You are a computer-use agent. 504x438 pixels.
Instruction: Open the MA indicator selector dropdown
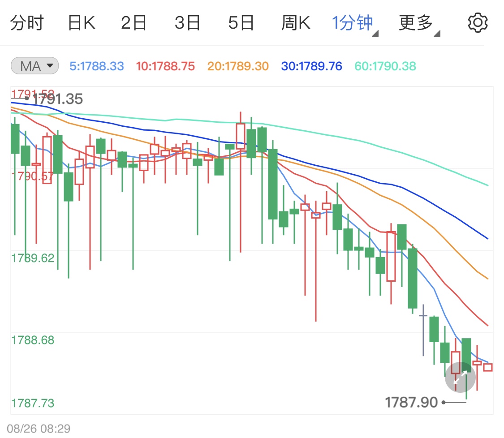[x=34, y=66]
